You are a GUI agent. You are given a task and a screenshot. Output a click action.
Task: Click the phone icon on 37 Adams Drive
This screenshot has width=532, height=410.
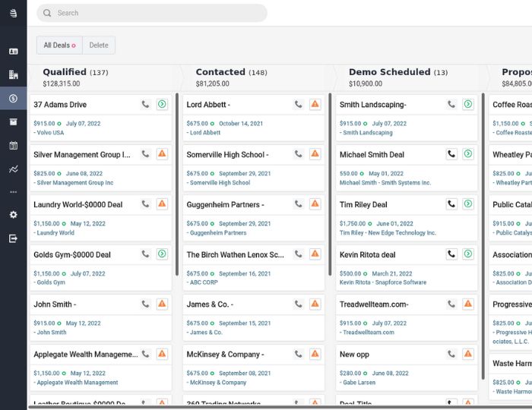pos(145,104)
